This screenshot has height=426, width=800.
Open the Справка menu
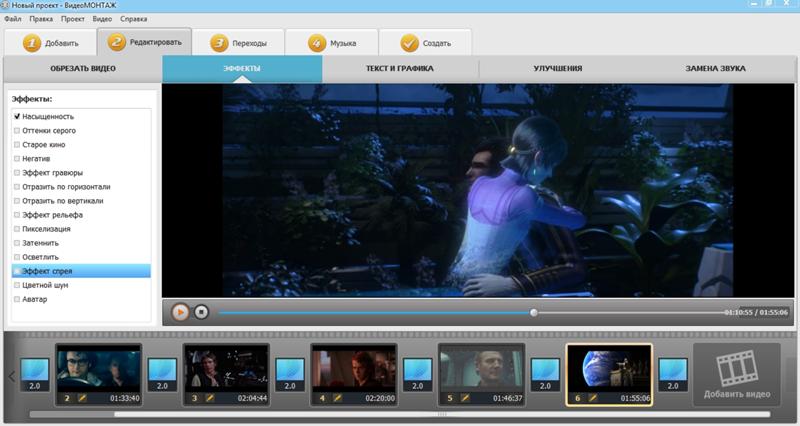point(134,19)
